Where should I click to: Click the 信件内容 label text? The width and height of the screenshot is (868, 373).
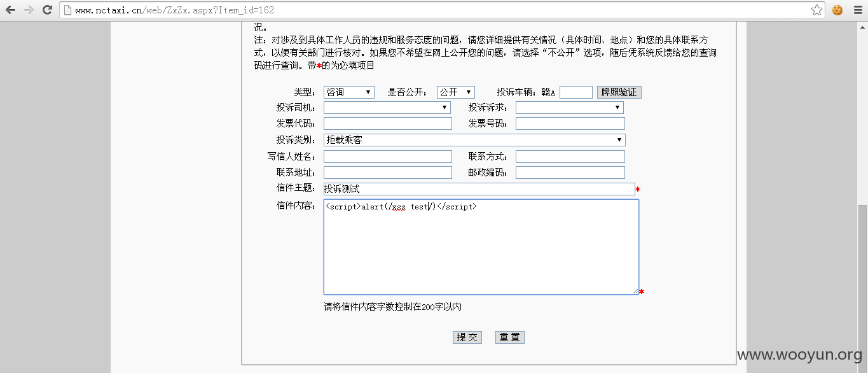point(295,205)
